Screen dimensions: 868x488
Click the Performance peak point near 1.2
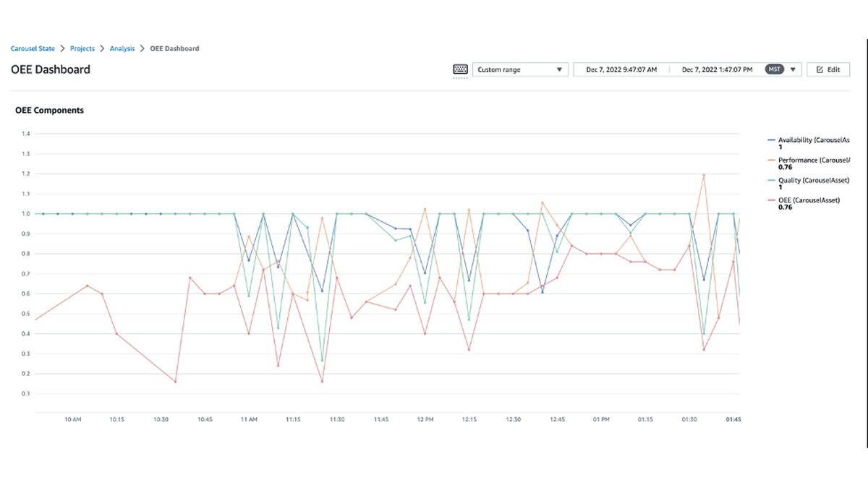(703, 174)
